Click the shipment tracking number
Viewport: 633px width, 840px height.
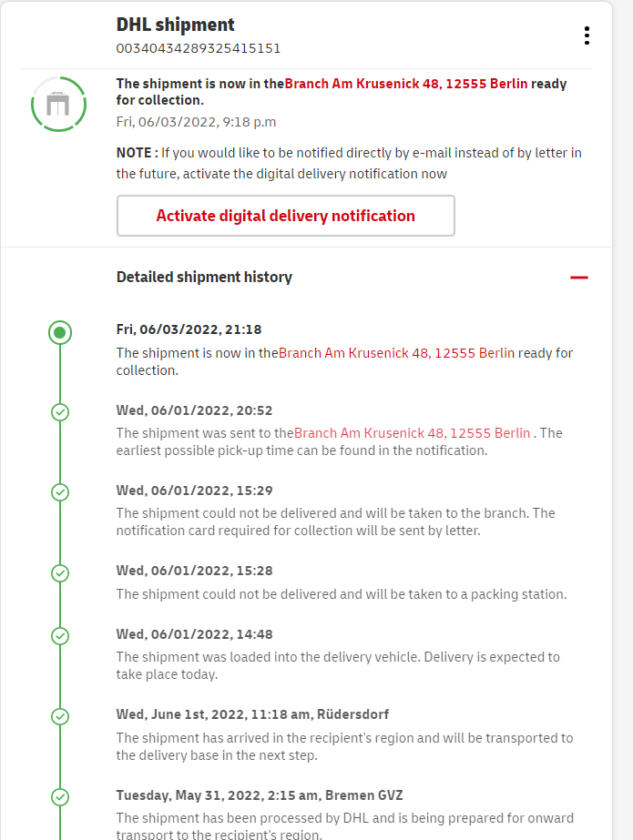point(198,48)
